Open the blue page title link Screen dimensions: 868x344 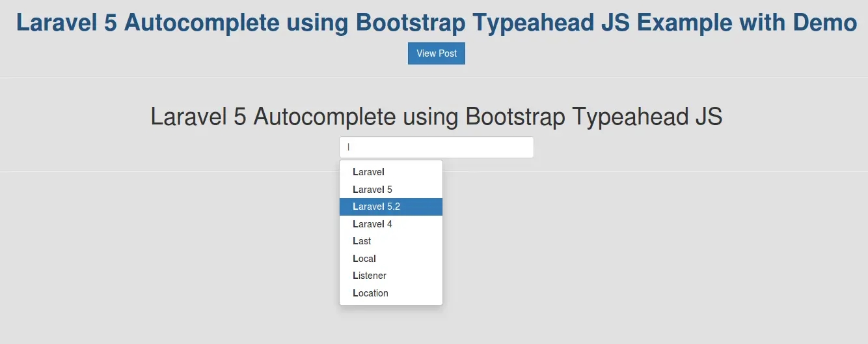tap(436, 22)
